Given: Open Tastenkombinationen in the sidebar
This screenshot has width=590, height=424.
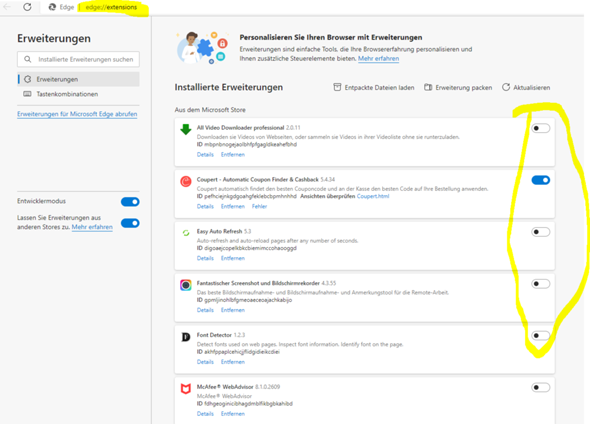Looking at the screenshot, I should click(x=78, y=94).
